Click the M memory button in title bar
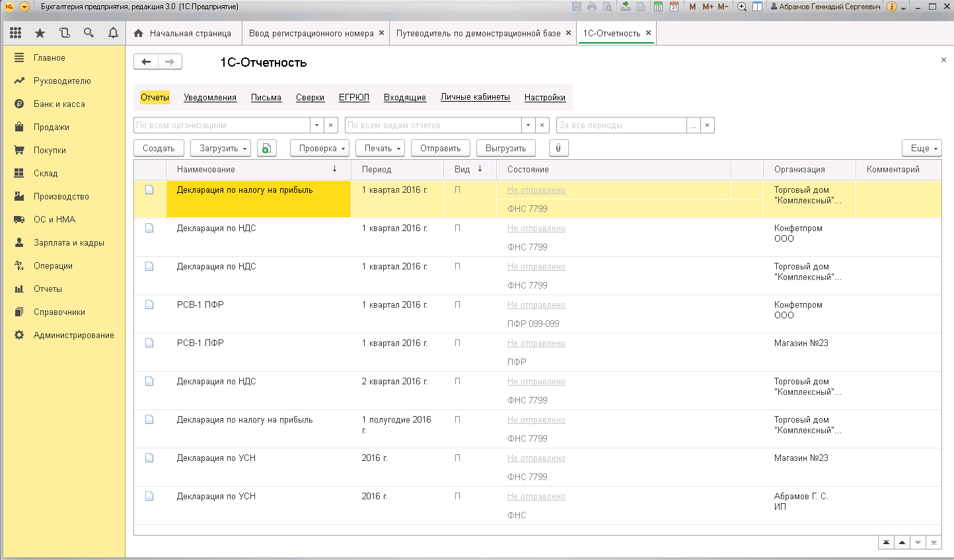Viewport: 954px width, 560px height. pos(692,7)
